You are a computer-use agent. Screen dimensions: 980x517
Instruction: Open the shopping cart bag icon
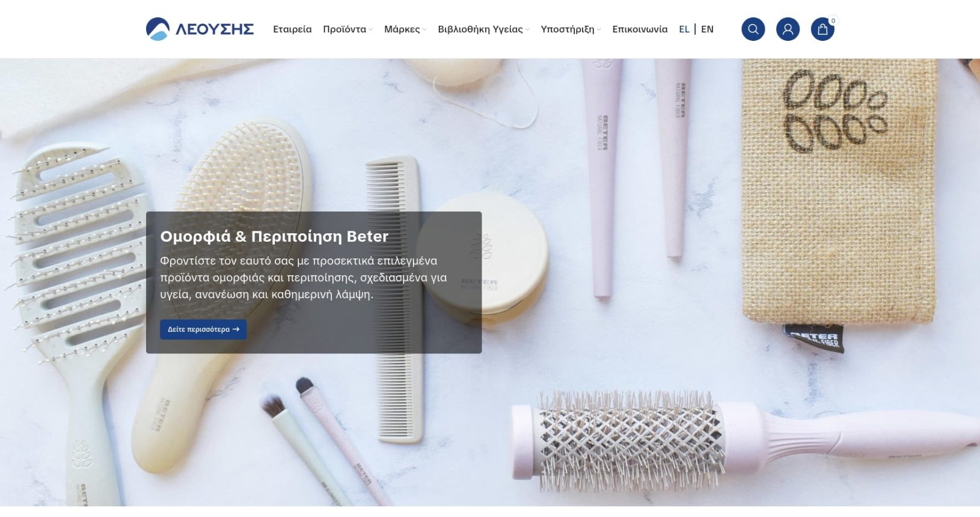(822, 29)
